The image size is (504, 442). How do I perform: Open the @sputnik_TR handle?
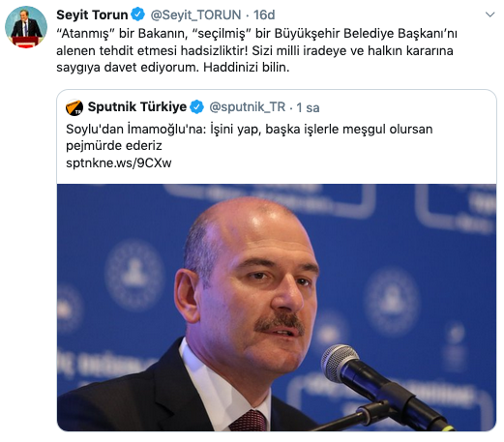pyautogui.click(x=248, y=107)
